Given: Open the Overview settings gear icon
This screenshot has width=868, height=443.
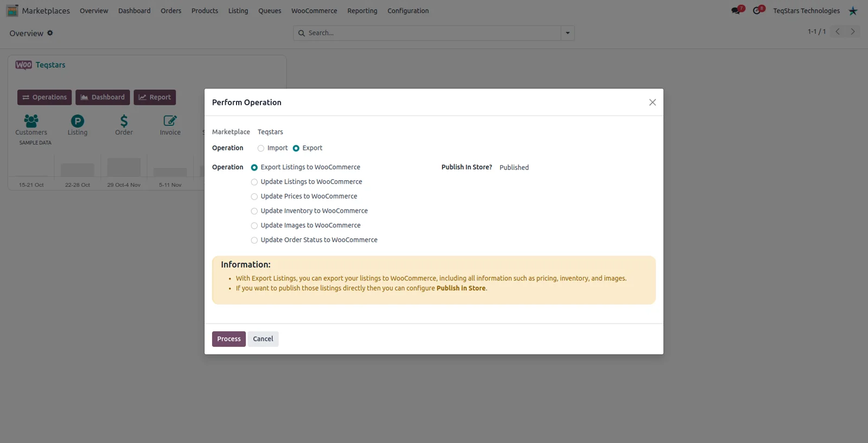Looking at the screenshot, I should (50, 33).
